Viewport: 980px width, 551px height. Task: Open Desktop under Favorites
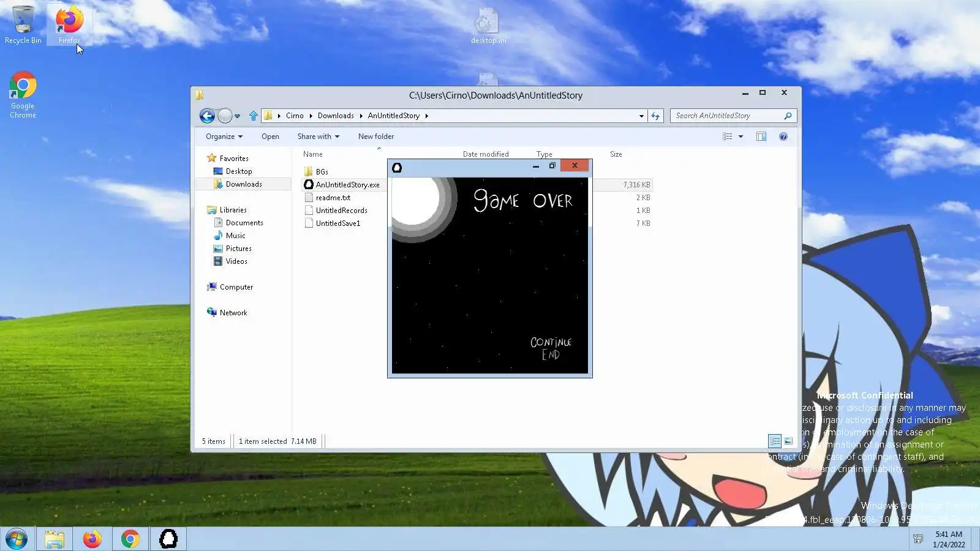tap(239, 171)
